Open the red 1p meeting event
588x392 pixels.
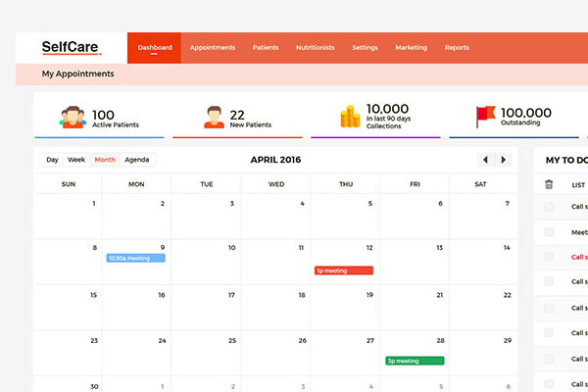(343, 270)
